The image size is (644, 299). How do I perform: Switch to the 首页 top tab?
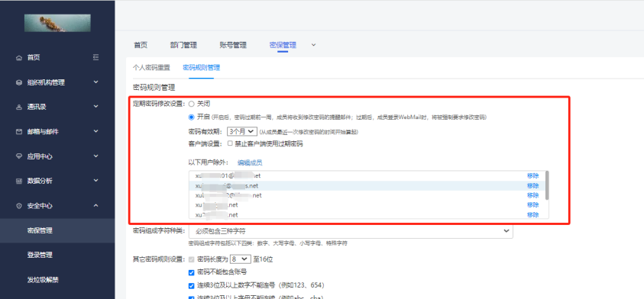(x=141, y=45)
